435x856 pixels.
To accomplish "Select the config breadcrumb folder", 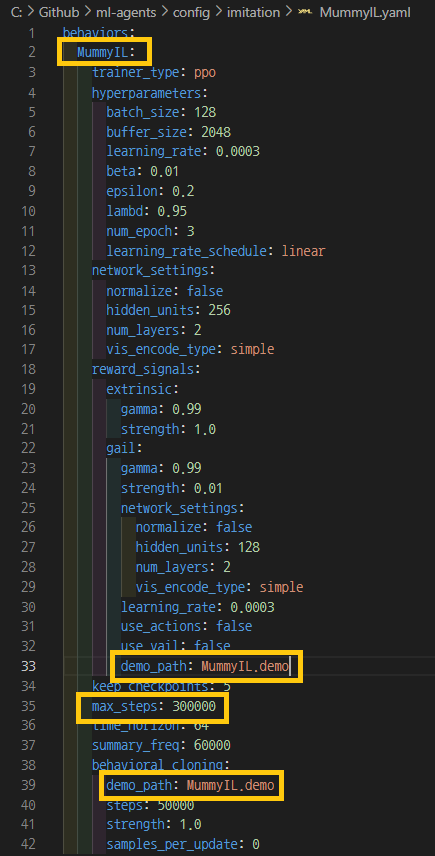I will pyautogui.click(x=191, y=13).
